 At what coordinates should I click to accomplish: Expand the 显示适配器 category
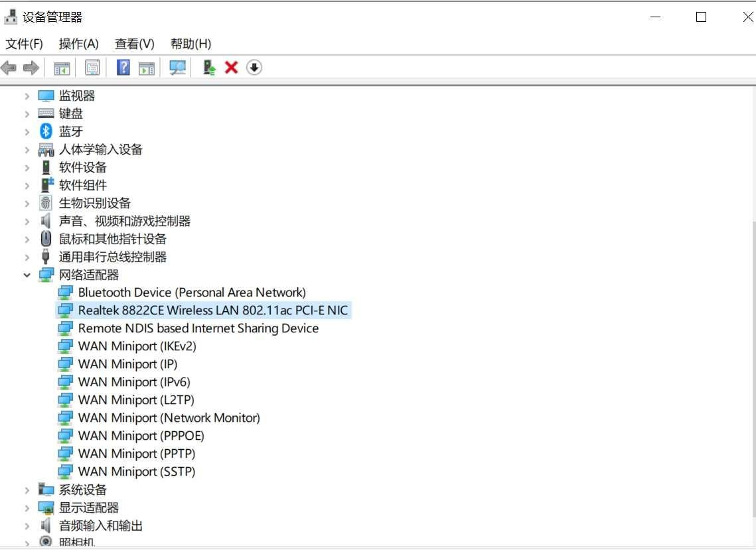click(27, 508)
